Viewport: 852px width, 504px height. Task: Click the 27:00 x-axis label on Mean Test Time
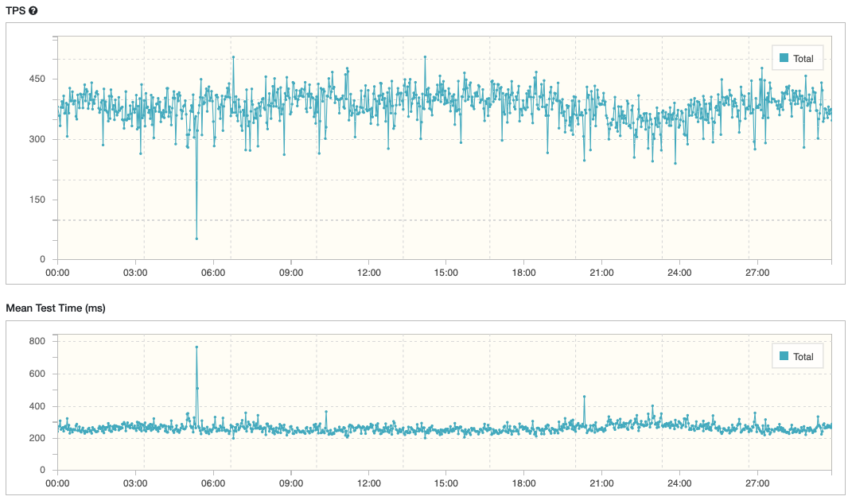(x=757, y=483)
